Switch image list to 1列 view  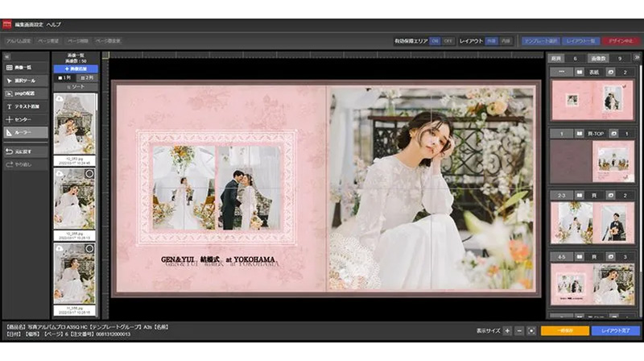coord(64,77)
